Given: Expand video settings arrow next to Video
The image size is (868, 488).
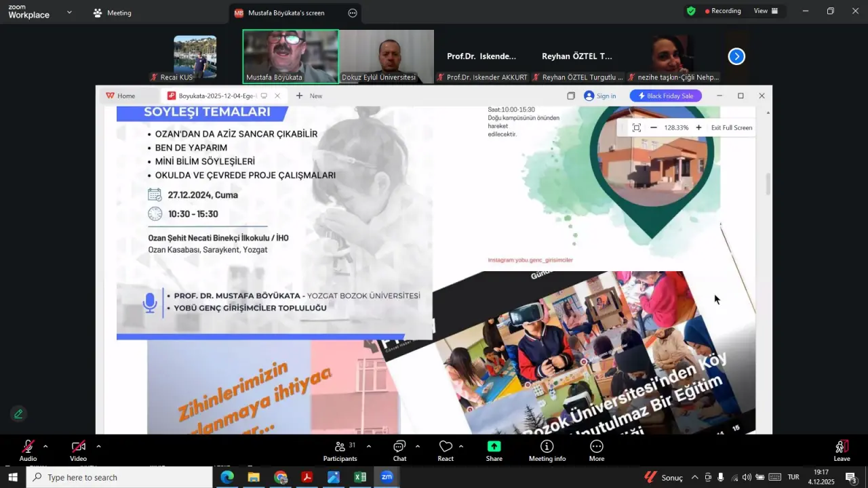Looking at the screenshot, I should (x=98, y=447).
